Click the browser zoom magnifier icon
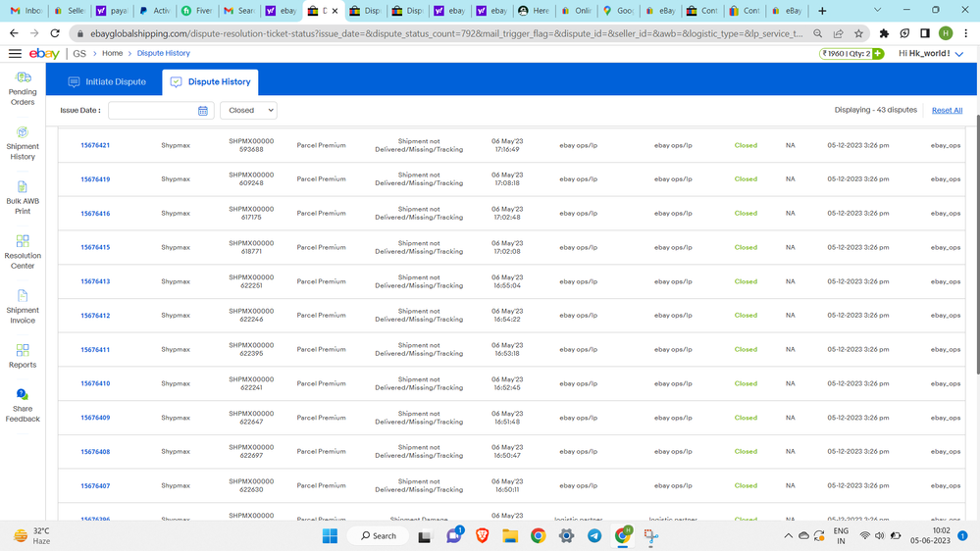980x551 pixels. 817,33
